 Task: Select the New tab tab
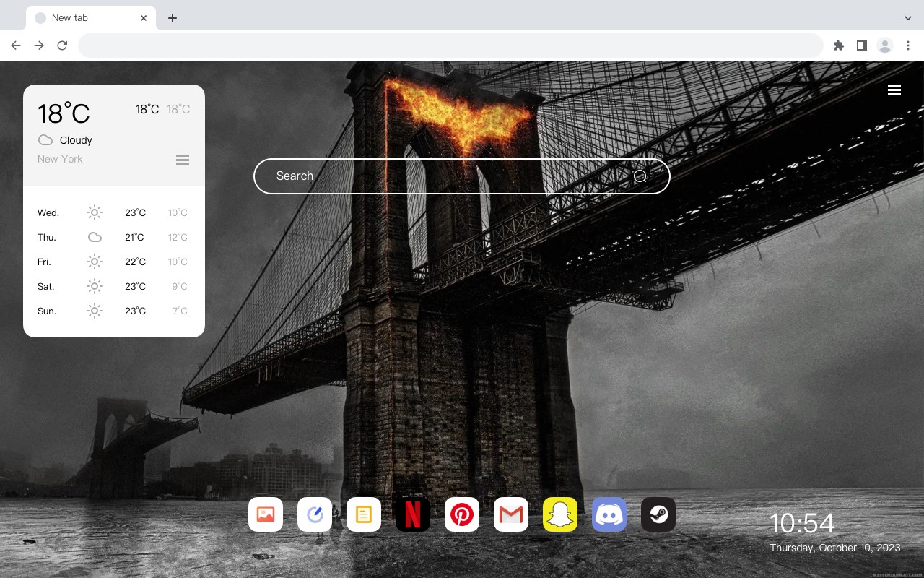91,18
